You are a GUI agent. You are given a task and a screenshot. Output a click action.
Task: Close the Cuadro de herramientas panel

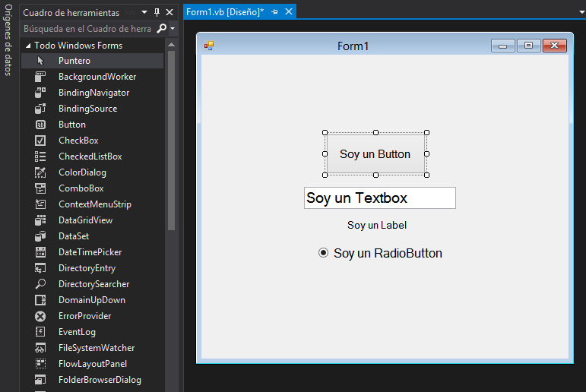point(169,12)
